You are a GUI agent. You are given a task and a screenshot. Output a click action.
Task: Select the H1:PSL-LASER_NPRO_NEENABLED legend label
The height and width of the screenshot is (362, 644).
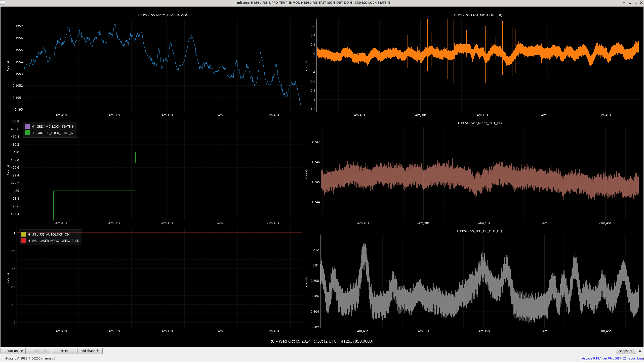(54, 241)
